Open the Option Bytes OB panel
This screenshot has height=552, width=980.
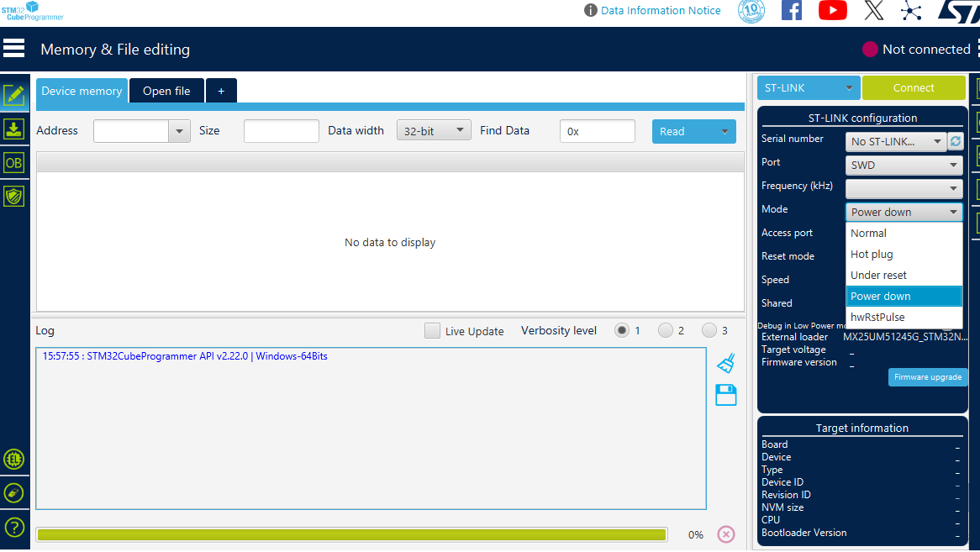click(x=13, y=163)
